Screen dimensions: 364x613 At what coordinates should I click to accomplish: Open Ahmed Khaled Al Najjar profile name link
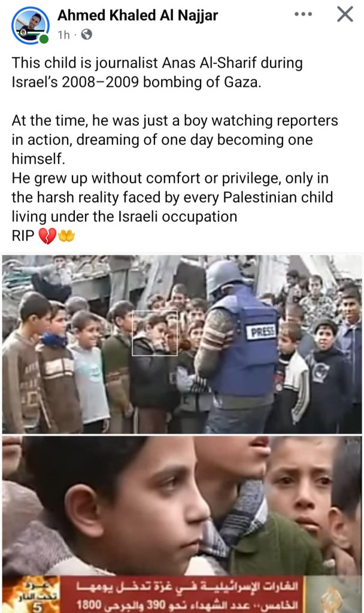coord(138,15)
